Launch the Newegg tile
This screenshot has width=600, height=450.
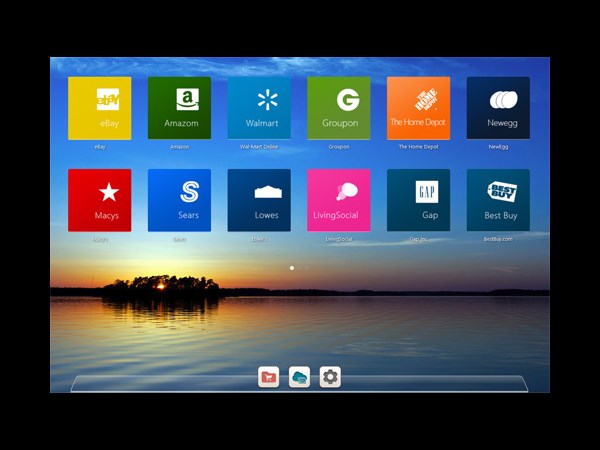point(498,108)
